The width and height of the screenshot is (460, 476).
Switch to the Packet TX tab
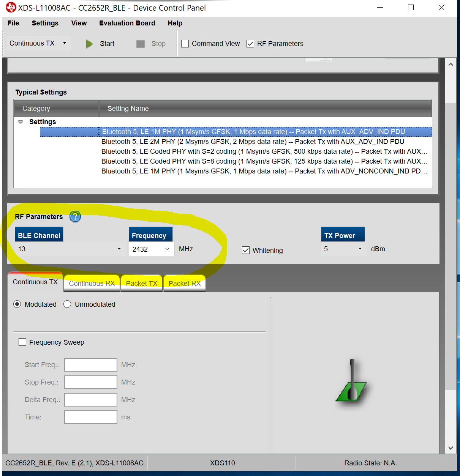click(x=142, y=284)
